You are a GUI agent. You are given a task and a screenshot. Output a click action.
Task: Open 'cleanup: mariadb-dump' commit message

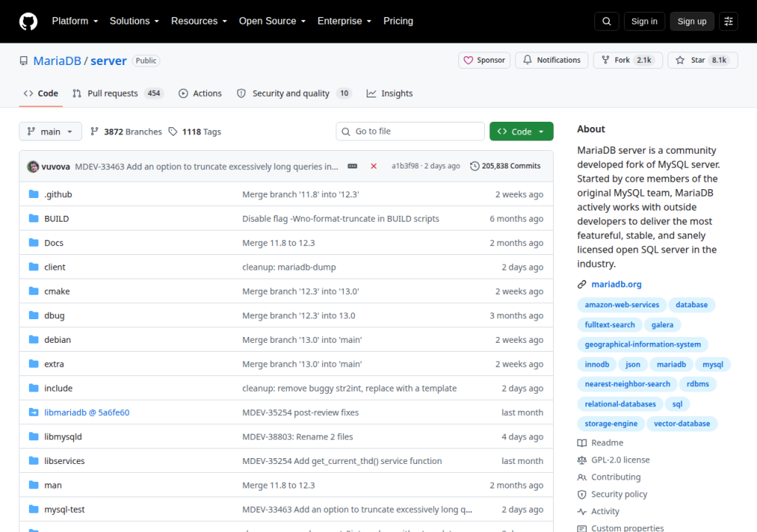click(289, 267)
